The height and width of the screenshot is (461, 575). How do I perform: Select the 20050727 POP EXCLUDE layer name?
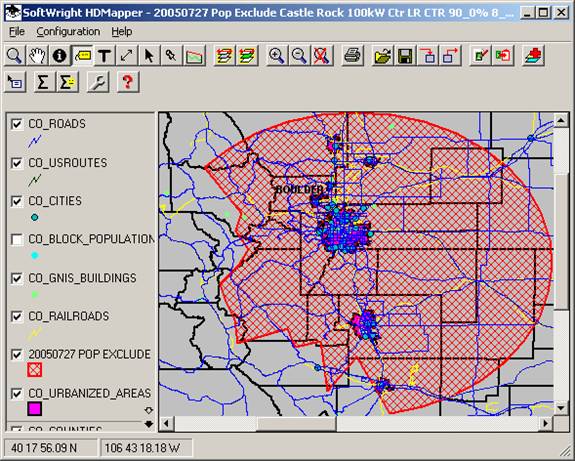click(89, 354)
